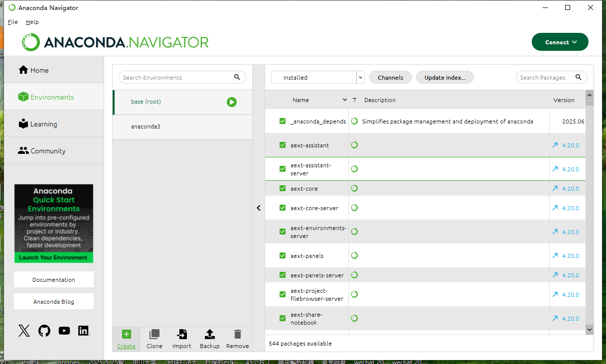This screenshot has width=606, height=364.
Task: Open the File menu
Action: tap(13, 22)
